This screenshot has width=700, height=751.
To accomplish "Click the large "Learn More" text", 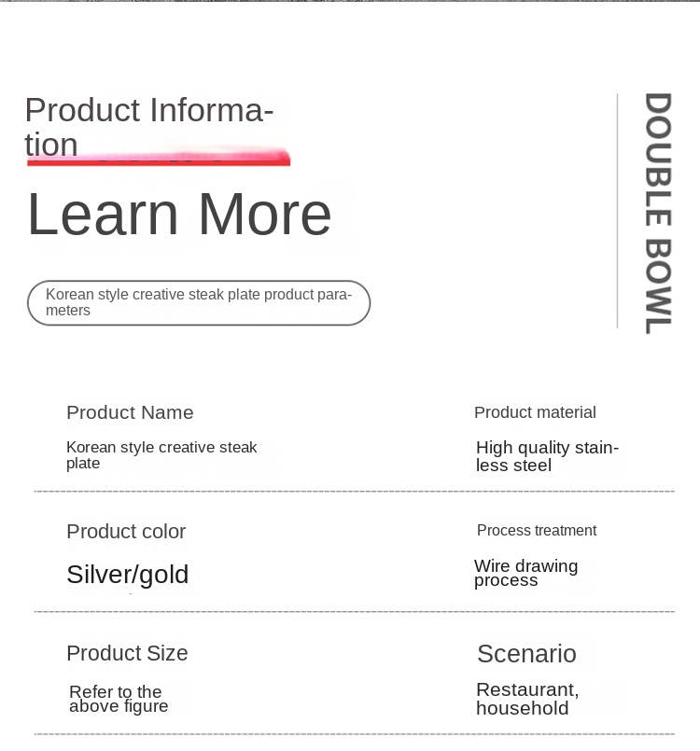I will 179,214.
